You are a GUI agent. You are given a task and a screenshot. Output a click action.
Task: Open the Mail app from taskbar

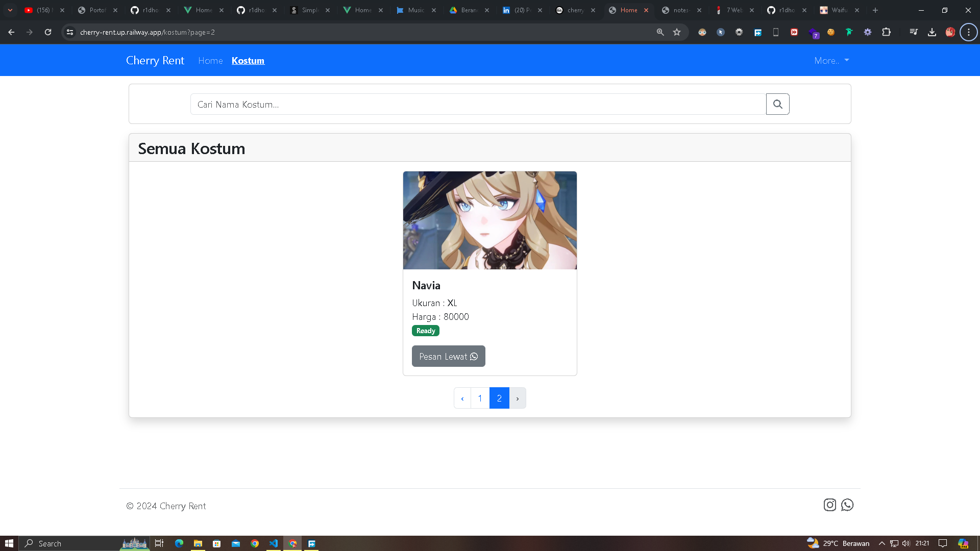tap(235, 543)
